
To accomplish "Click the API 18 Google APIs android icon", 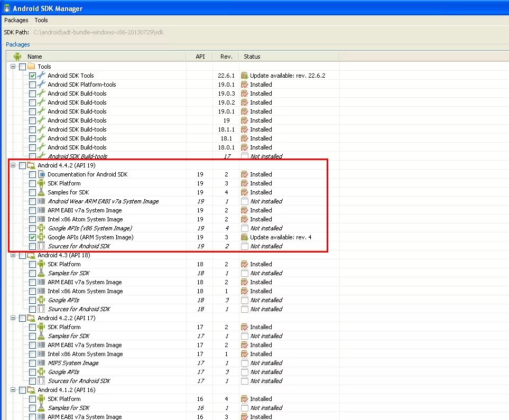I will tap(41, 300).
